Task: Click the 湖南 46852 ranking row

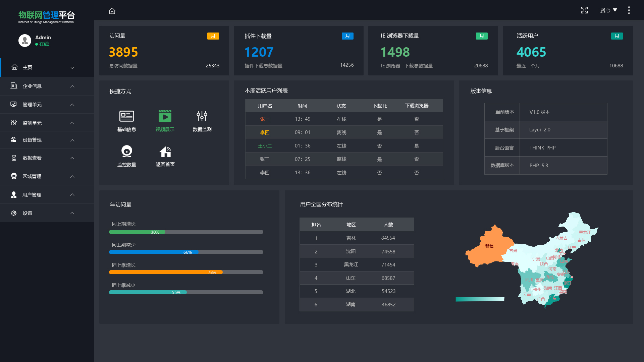Action: pos(357,304)
